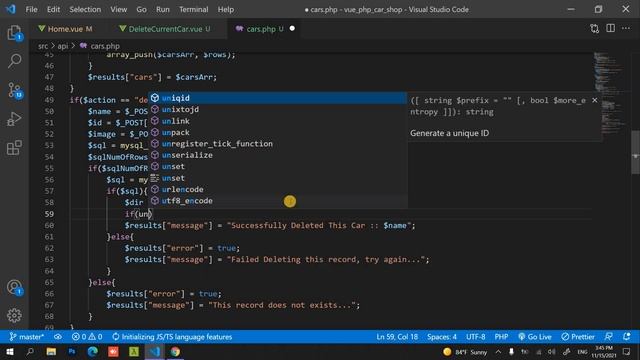Click the src breadcrumb segment
640x360 pixels.
point(43,46)
